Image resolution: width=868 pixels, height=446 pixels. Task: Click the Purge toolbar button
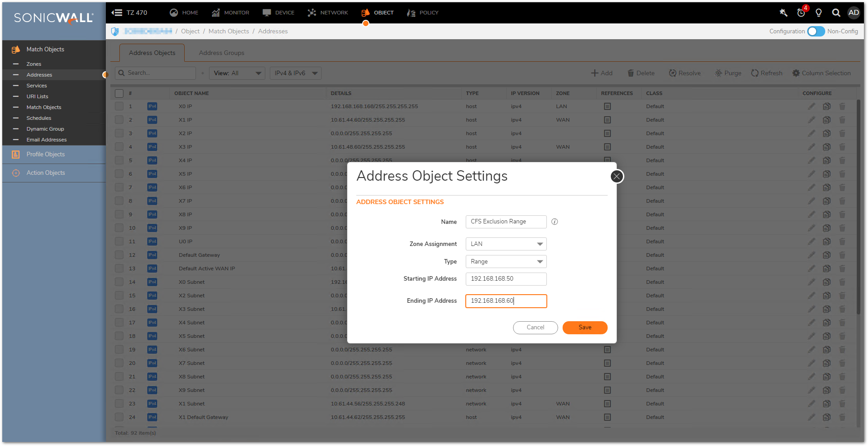click(728, 73)
